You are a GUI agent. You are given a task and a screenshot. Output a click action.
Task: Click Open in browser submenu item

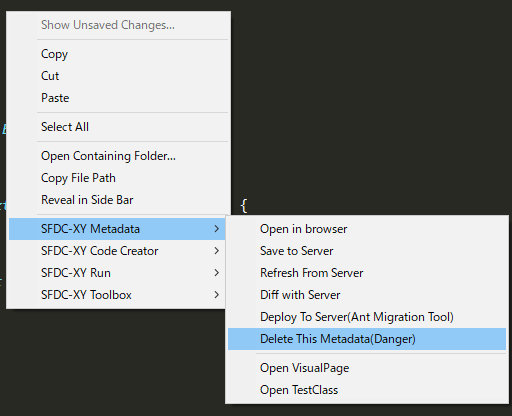[367, 229]
